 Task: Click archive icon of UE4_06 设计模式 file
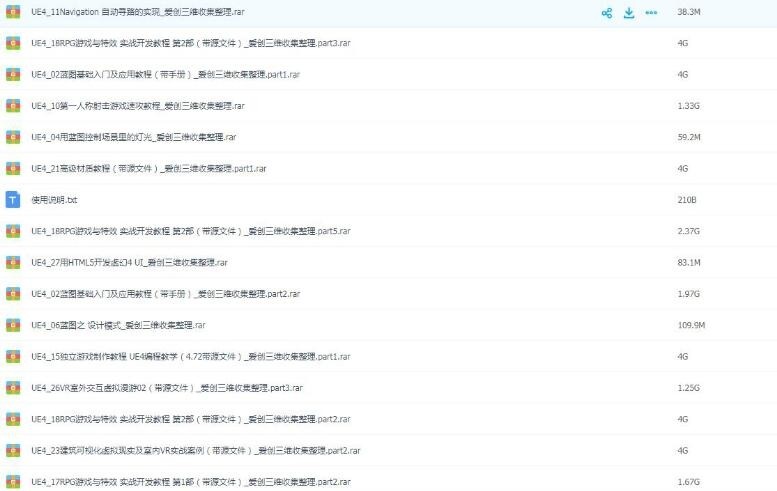pyautogui.click(x=13, y=325)
